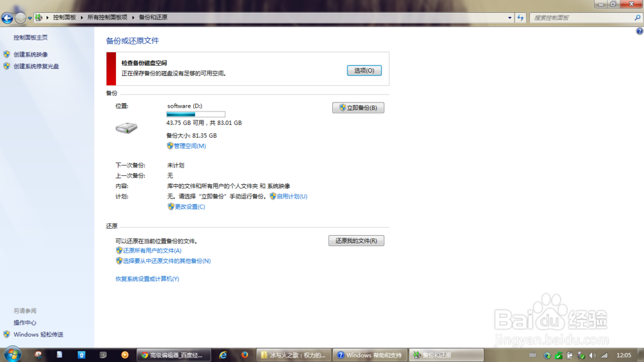Open the Windows Start button

pos(12,354)
